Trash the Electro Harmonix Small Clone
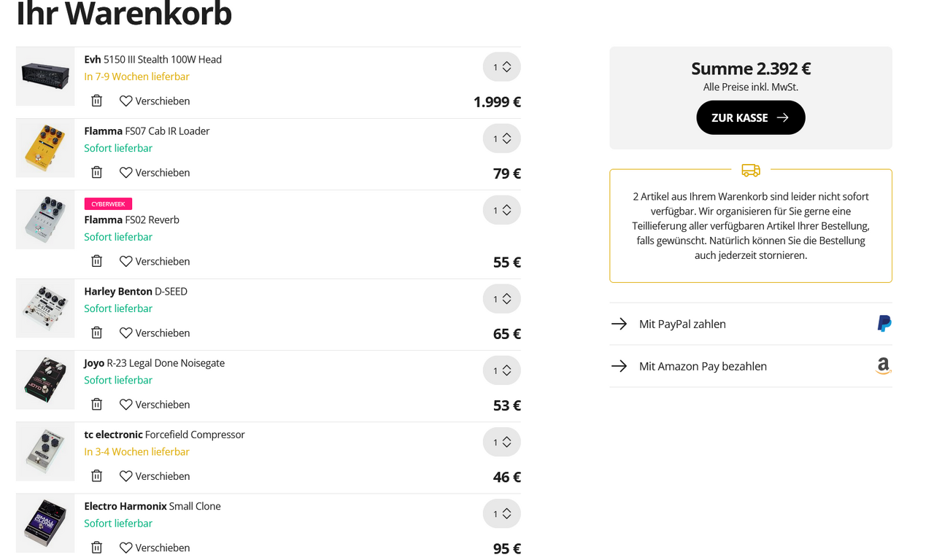The image size is (934, 560). point(96,547)
